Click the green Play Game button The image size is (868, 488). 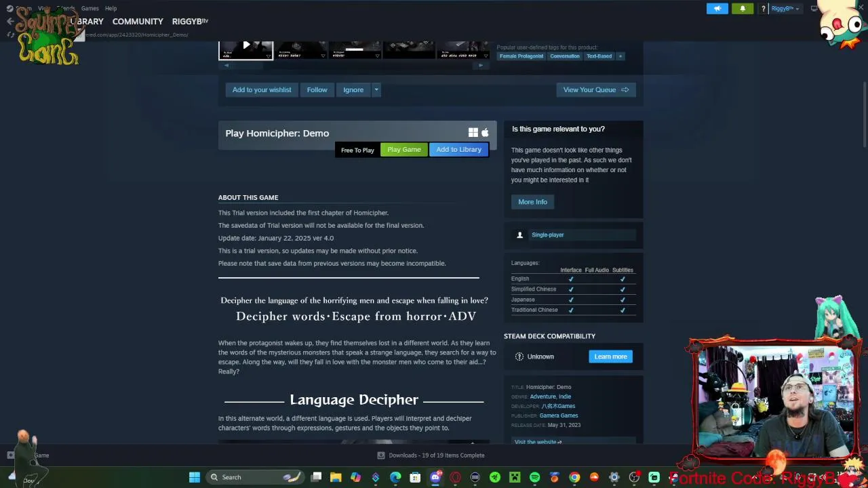pos(404,149)
